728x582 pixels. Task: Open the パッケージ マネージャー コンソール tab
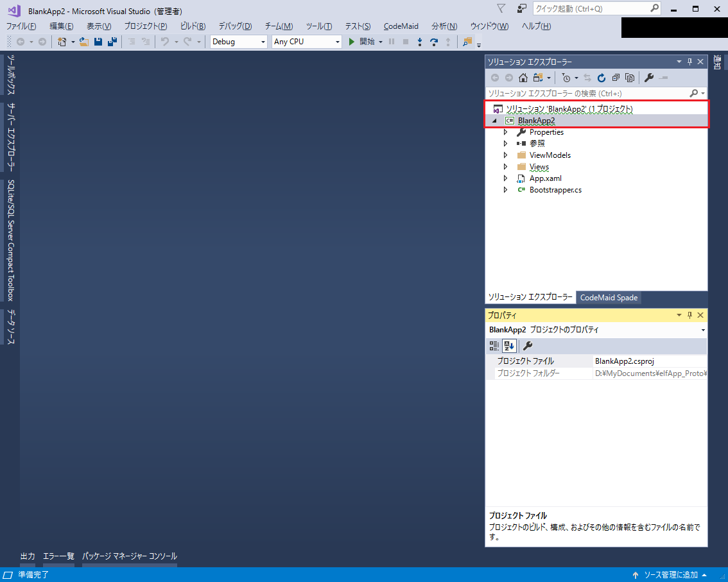[130, 556]
